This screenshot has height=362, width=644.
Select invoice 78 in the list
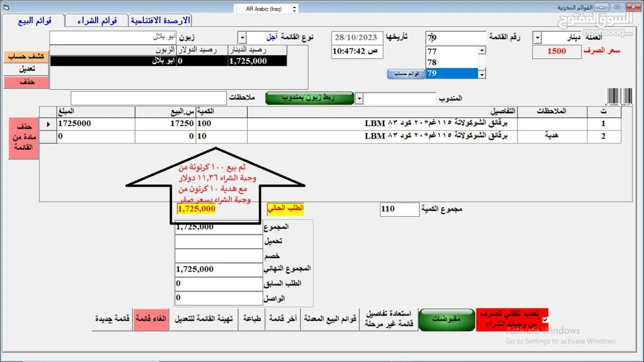point(452,62)
